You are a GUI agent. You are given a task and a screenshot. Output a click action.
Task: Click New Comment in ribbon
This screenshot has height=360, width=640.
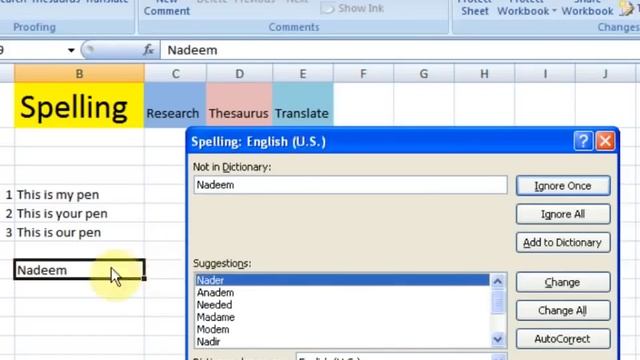167,7
